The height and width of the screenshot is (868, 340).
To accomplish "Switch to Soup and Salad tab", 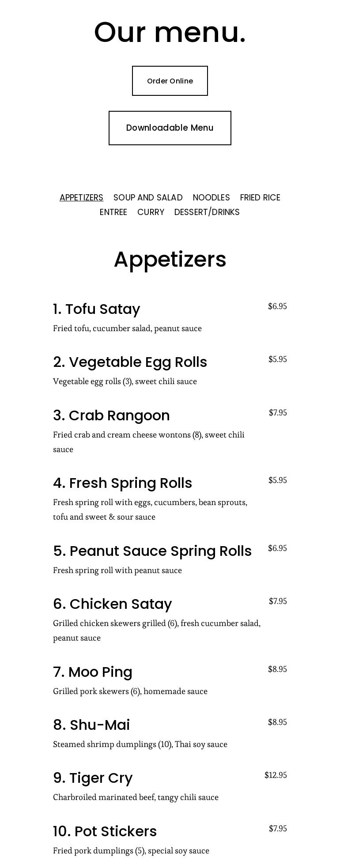I will point(148,197).
